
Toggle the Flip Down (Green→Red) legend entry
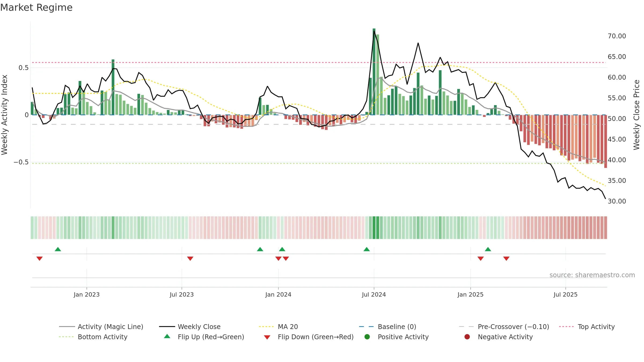[309, 337]
